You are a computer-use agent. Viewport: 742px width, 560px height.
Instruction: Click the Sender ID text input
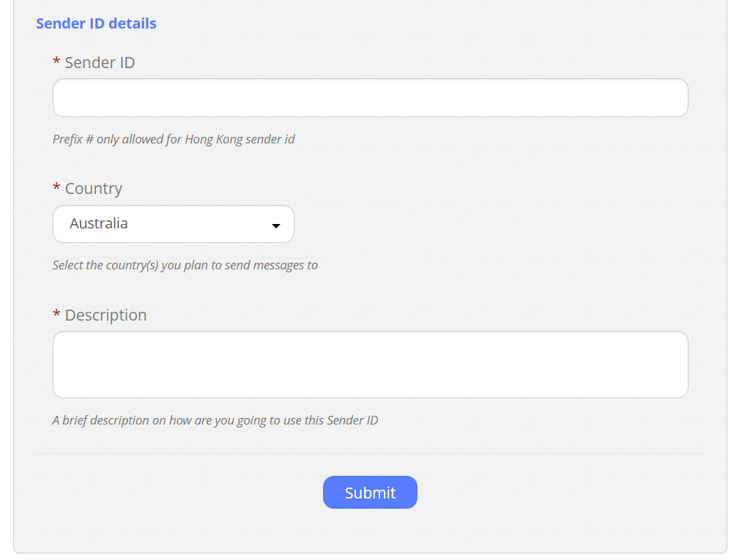click(370, 98)
